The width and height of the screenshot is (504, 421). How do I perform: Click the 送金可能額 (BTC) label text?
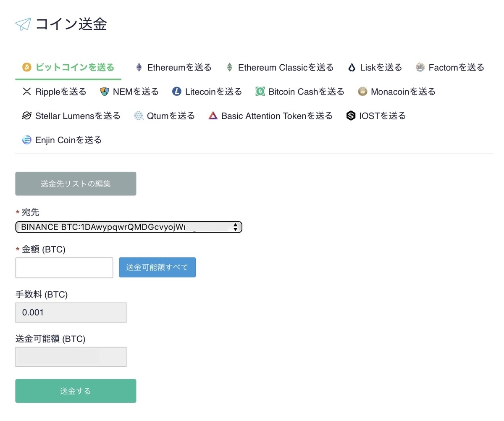50,339
